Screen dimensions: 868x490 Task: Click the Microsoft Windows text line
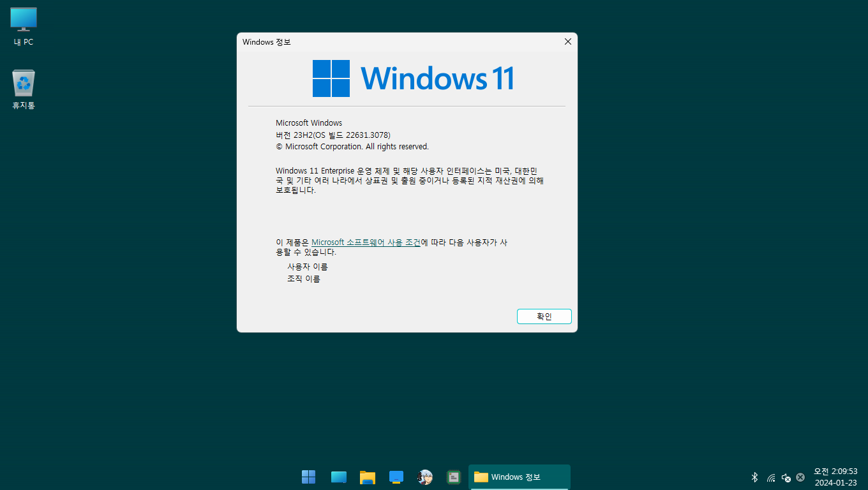tap(309, 122)
